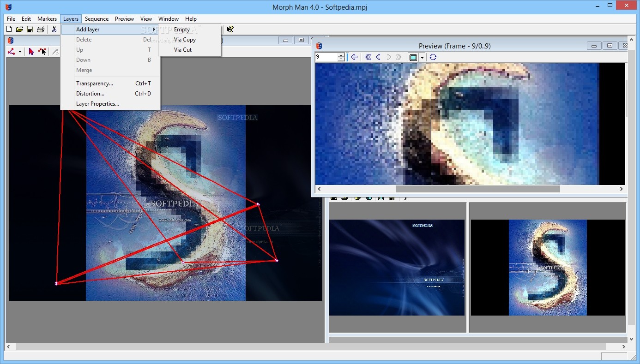Click the upper-right red marker on canvas
The height and width of the screenshot is (364, 640).
coord(258,204)
